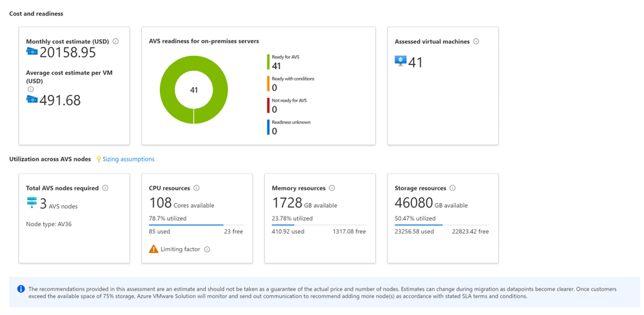Click the 46080 GB available storage value

(x=431, y=203)
